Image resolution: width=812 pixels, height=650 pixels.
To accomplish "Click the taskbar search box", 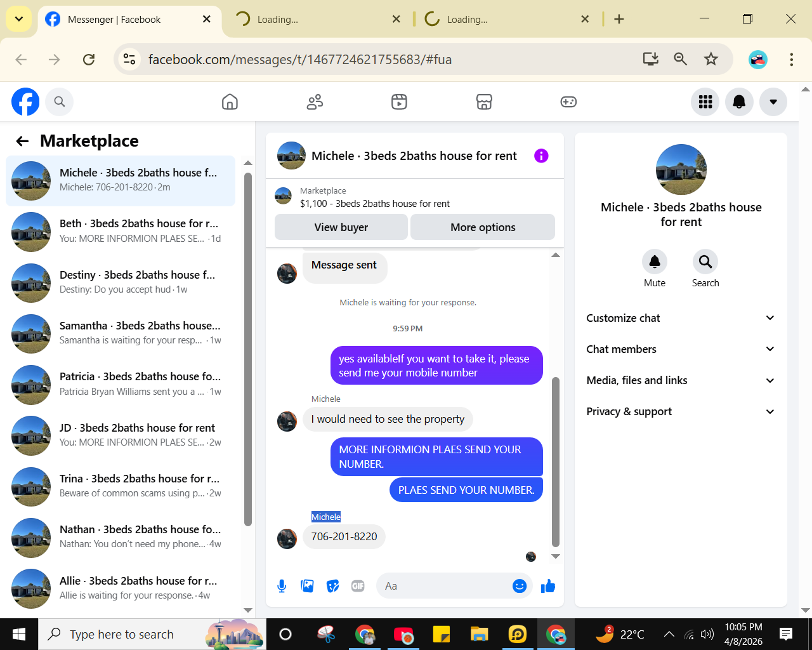I will click(152, 634).
